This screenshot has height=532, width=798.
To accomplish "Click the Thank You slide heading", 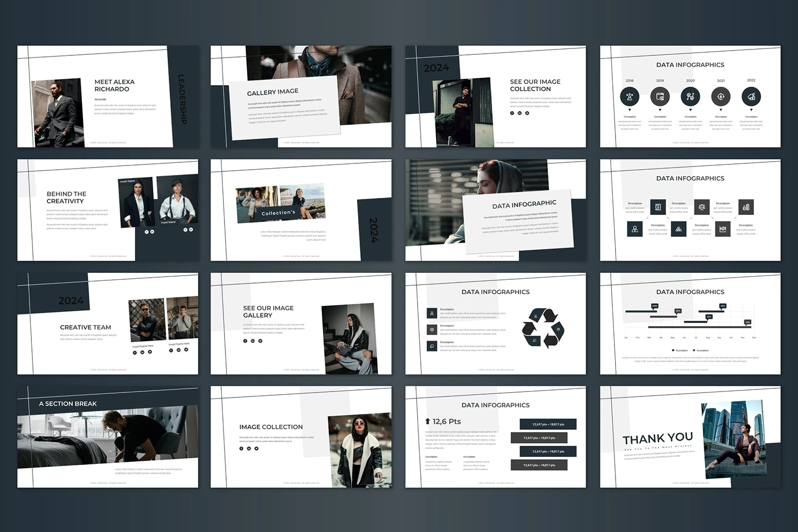I will click(x=658, y=438).
